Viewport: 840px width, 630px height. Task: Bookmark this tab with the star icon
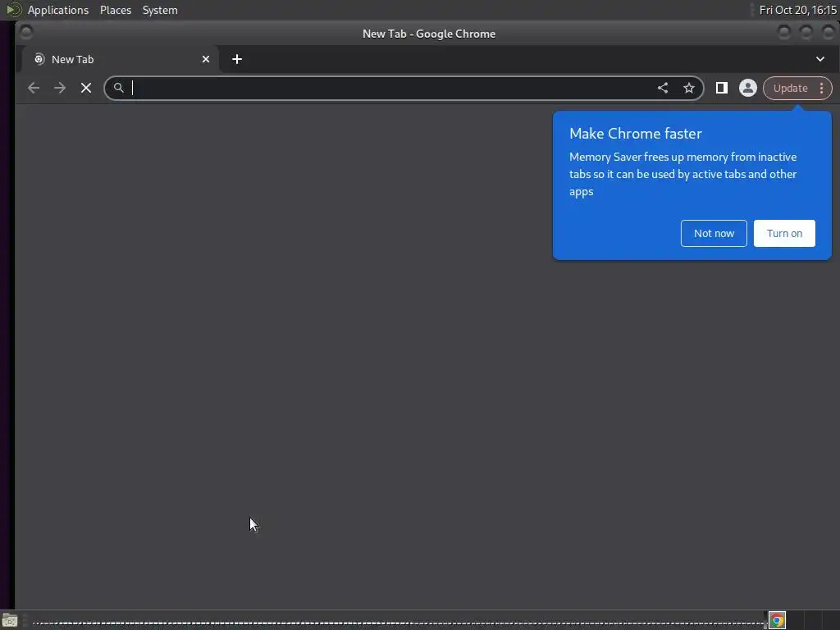pos(689,88)
